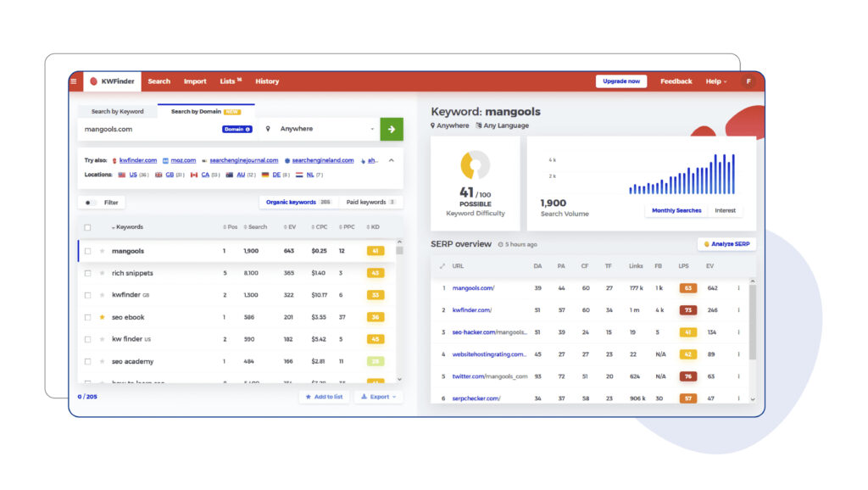868x490 pixels.
Task: Click Add to list button
Action: click(325, 397)
